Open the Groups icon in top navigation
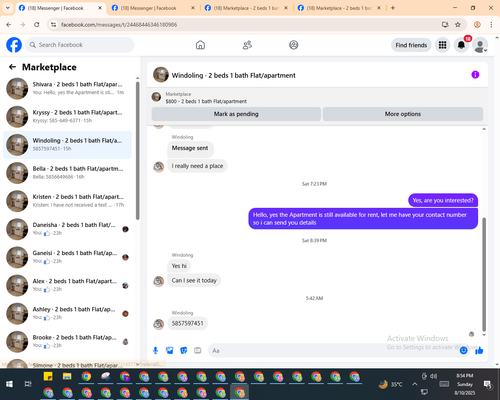This screenshot has height=400, width=500. pyautogui.click(x=294, y=45)
